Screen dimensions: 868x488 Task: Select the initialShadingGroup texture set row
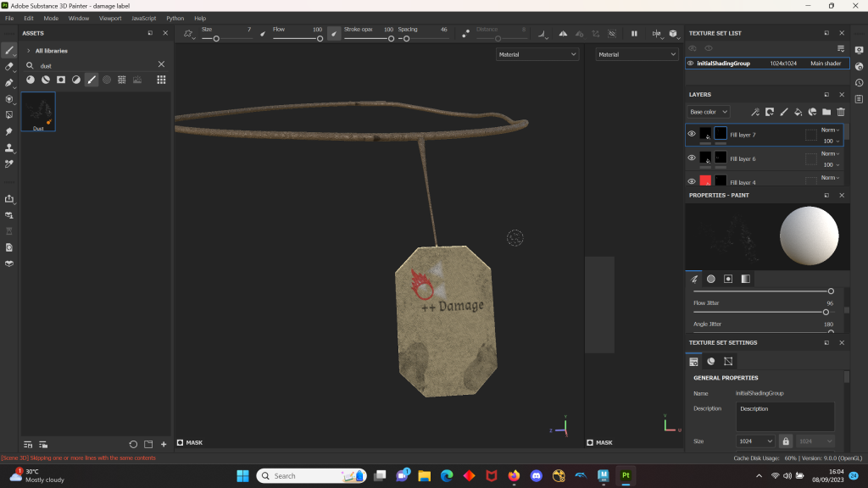766,63
